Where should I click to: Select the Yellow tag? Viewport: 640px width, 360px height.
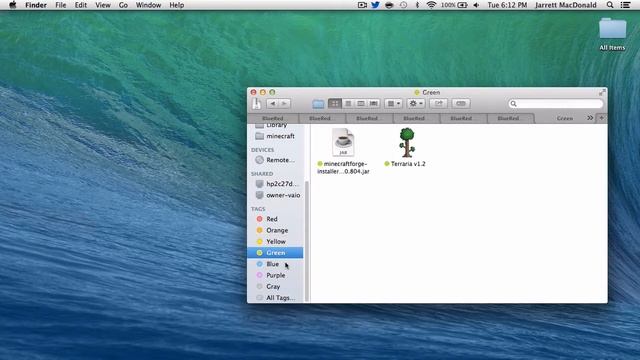tap(276, 242)
